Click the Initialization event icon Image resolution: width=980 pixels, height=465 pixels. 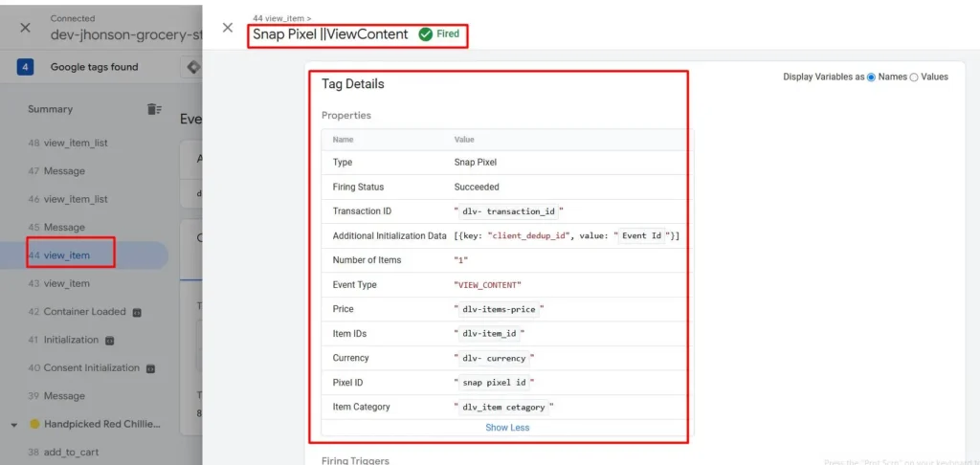coord(109,340)
